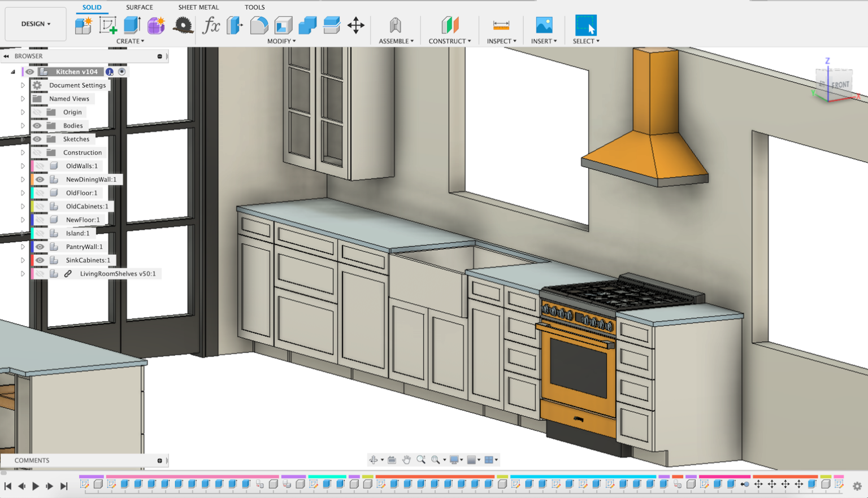Screen dimensions: 868x498
Task: Click the Orbit tool in navigation bar
Action: 375,460
